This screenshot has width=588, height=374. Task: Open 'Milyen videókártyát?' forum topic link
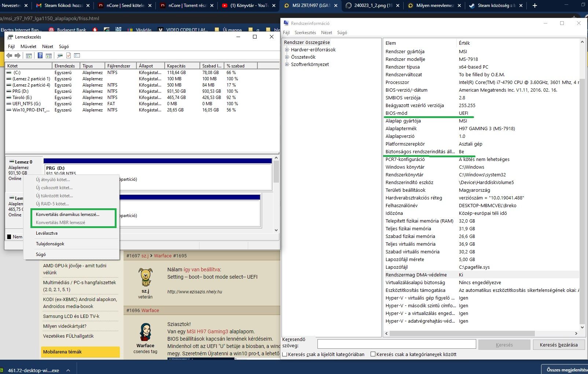pos(65,326)
